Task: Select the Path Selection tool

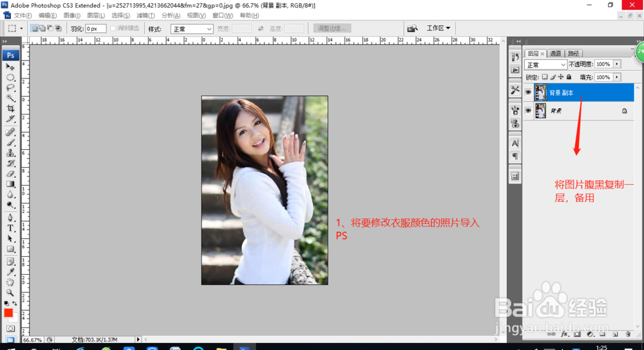Action: (x=10, y=239)
